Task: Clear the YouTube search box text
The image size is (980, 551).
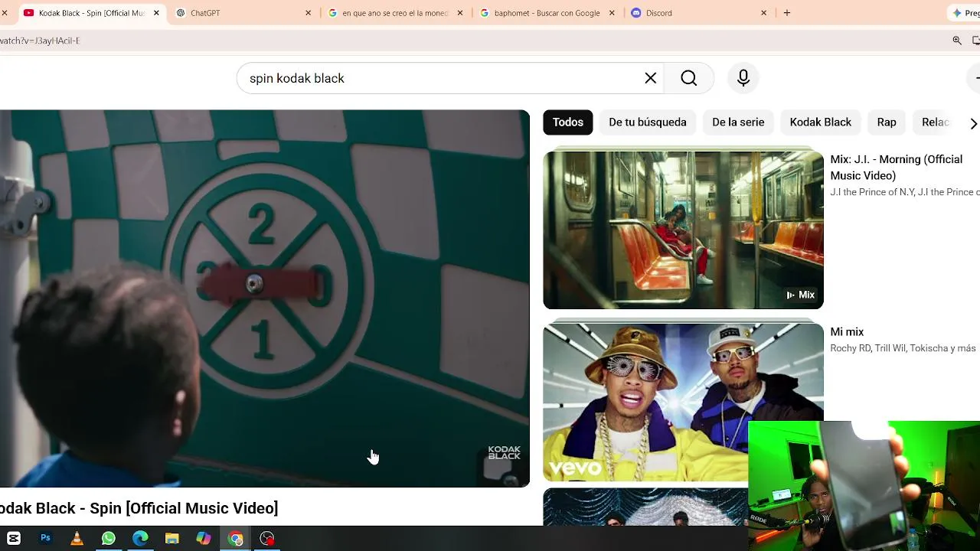Action: (x=650, y=78)
